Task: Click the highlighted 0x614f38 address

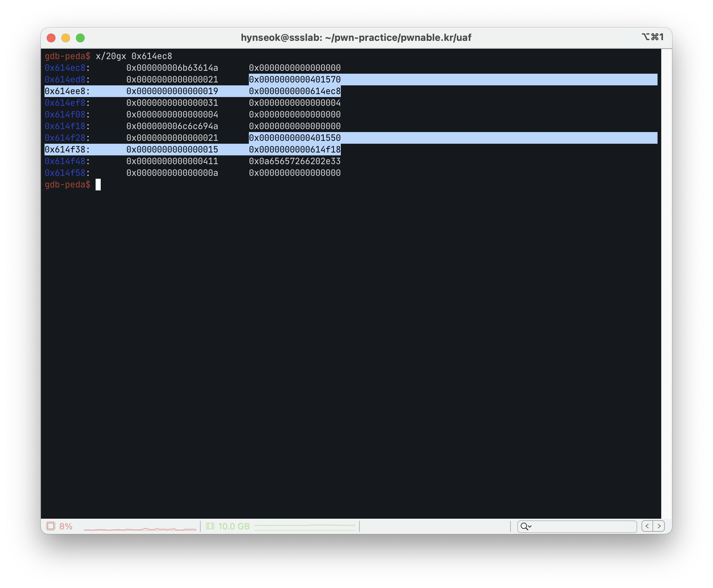Action: click(x=65, y=150)
